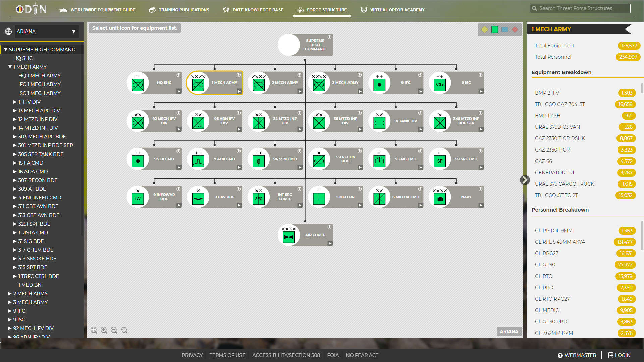Toggle the yellow clover affiliation filter
The width and height of the screenshot is (644, 362).
pos(485,29)
